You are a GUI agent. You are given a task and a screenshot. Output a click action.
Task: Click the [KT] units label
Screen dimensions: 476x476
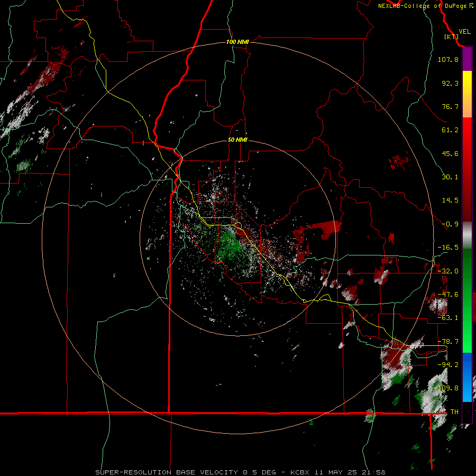click(x=451, y=36)
